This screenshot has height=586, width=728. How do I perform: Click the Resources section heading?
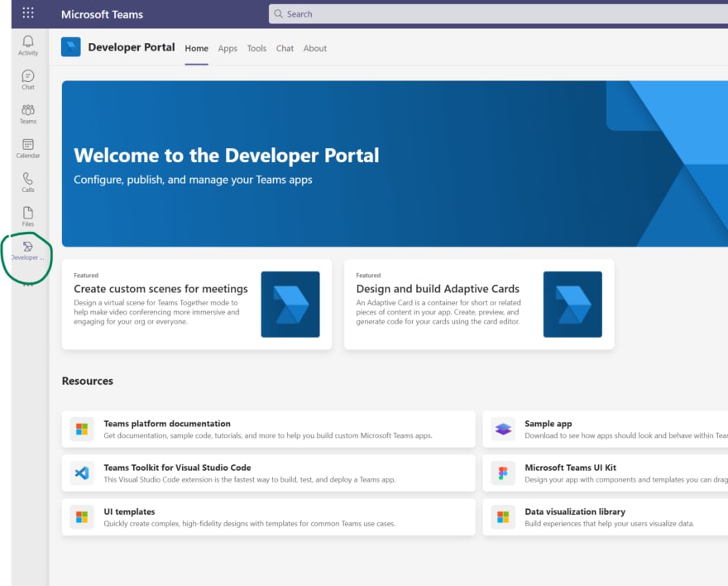(x=88, y=381)
